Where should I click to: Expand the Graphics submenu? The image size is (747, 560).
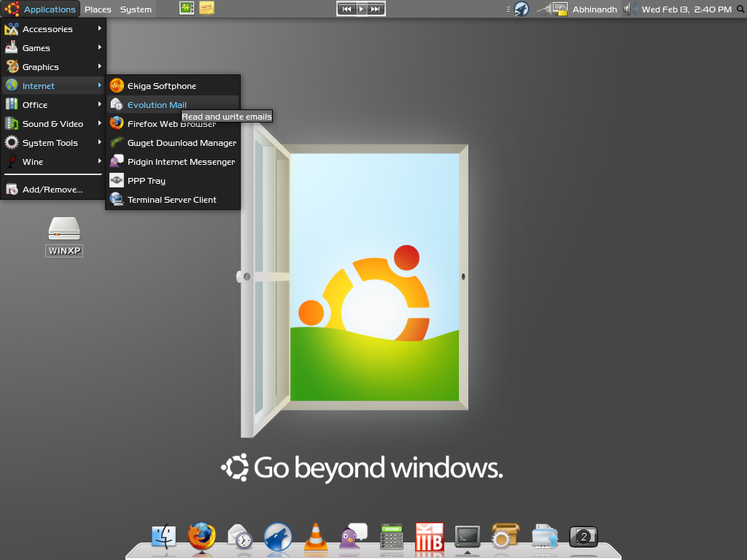[x=53, y=67]
